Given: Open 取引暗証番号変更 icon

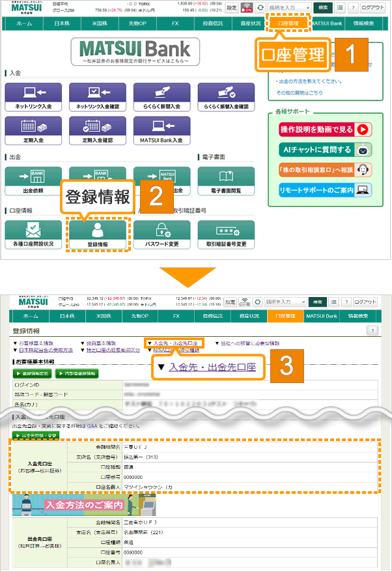Looking at the screenshot, I should click(226, 235).
